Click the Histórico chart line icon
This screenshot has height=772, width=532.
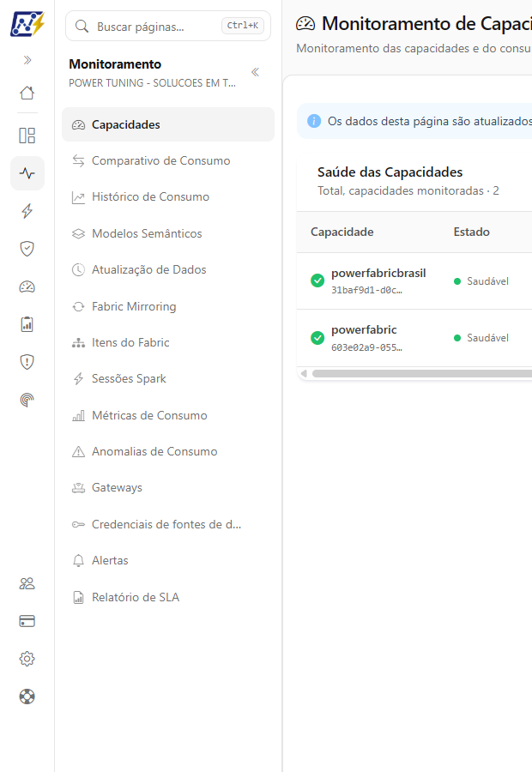(x=78, y=197)
